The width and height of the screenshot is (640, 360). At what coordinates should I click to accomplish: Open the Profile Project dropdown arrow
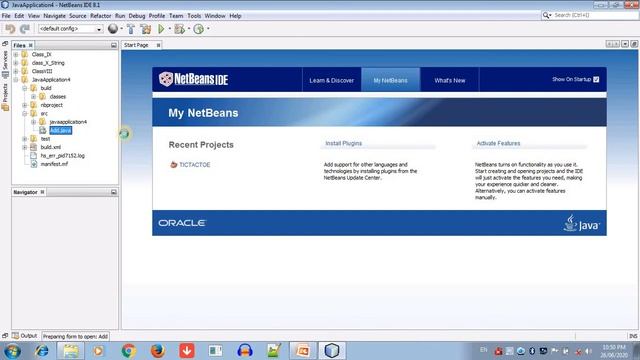(x=208, y=29)
